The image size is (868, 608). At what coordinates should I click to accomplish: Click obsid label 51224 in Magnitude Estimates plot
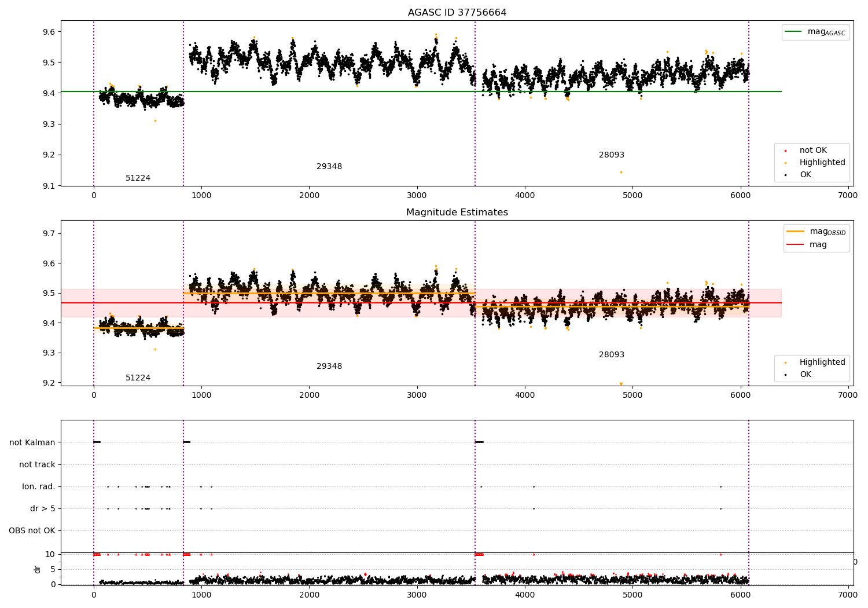tap(138, 378)
